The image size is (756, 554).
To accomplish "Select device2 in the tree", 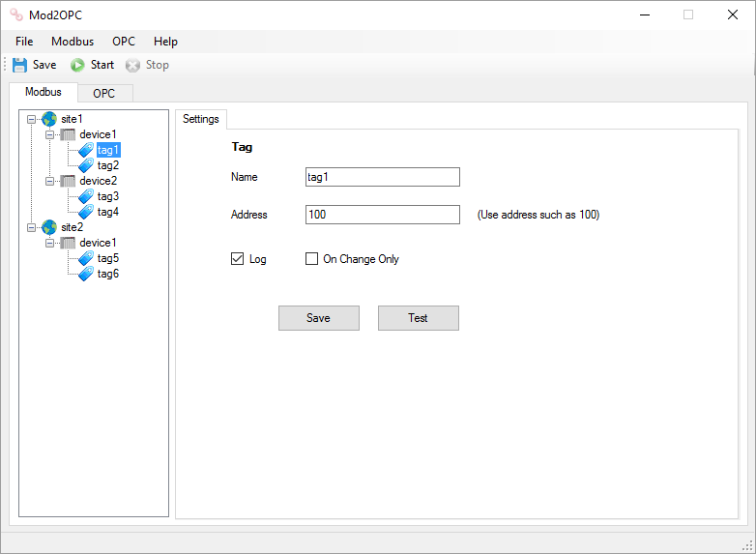I will click(x=99, y=181).
